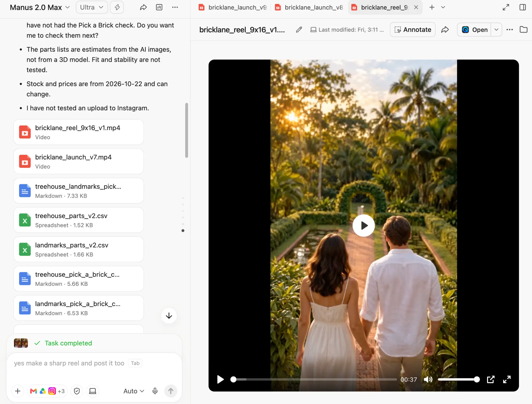
Task: Open landmarks_parts_v2.csv spreadsheet
Action: 79,249
